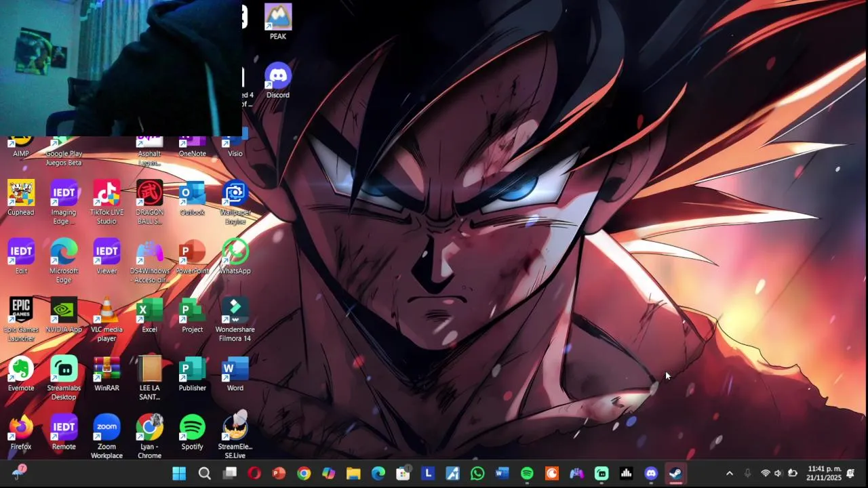868x488 pixels.
Task: Open Streamlabs Desktop shortcut on the desktop
Action: click(64, 378)
